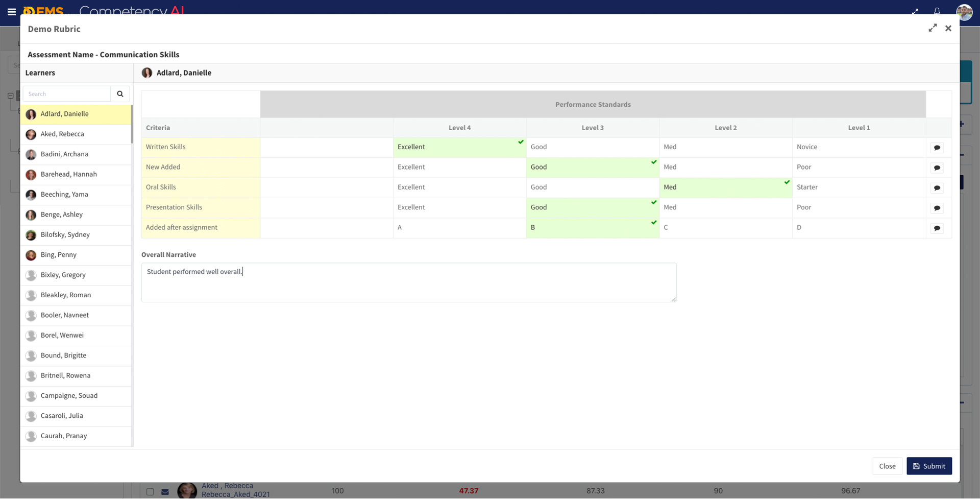Submit the rubric assessment
This screenshot has width=980, height=499.
[x=928, y=466]
